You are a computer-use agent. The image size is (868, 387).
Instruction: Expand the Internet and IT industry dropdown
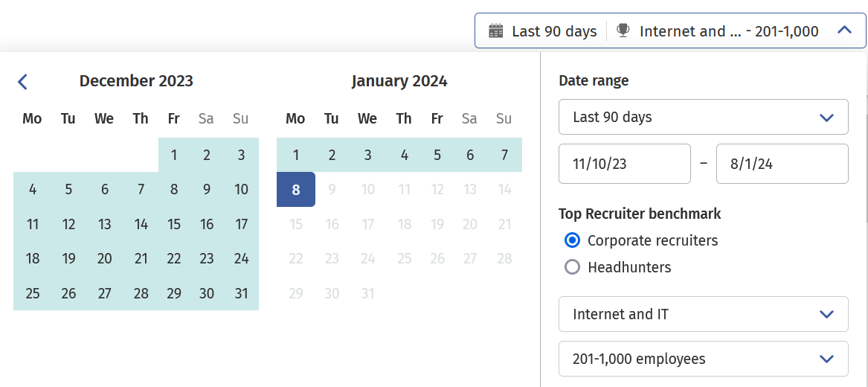[x=703, y=314]
